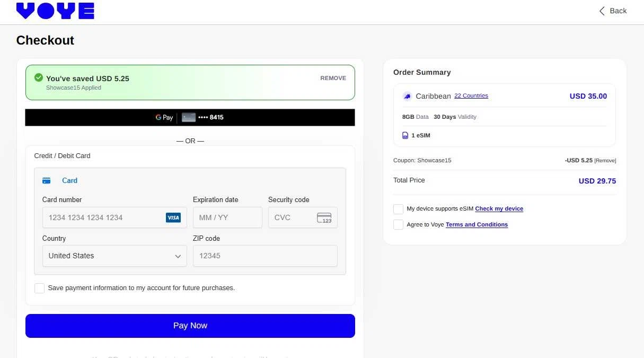Click the Checkout page heading
This screenshot has width=644, height=358.
click(45, 40)
